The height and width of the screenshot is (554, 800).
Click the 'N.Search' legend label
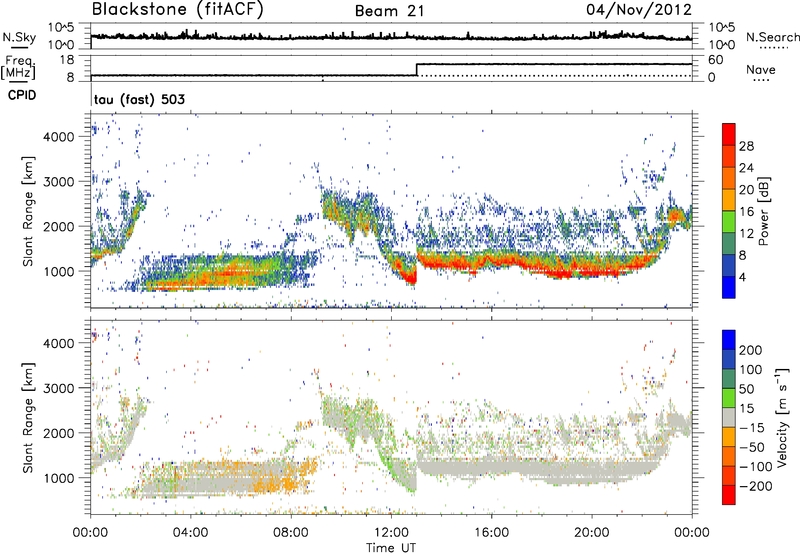pyautogui.click(x=772, y=37)
